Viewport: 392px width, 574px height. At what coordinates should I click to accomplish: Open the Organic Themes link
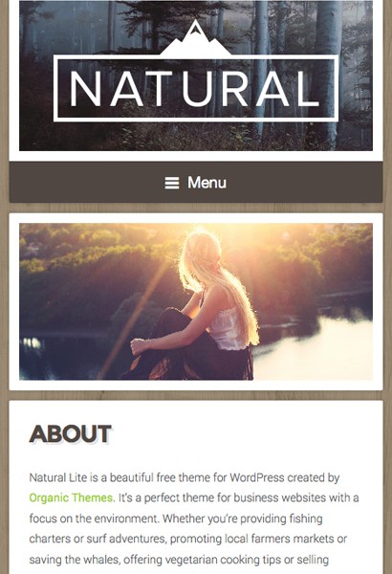tap(71, 497)
